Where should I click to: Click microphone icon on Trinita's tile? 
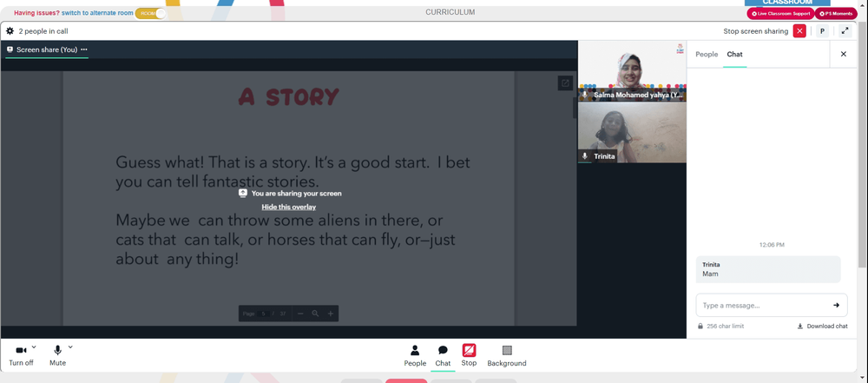pos(584,156)
